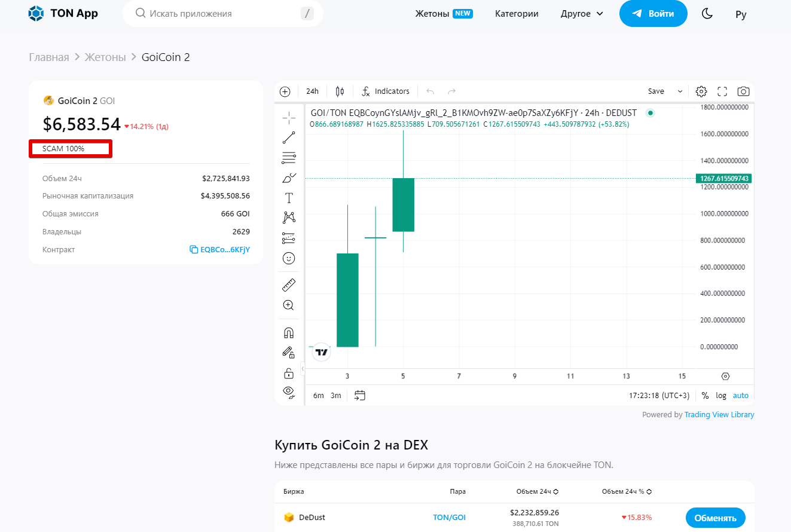This screenshot has height=532, width=791.
Task: Toggle chart fullscreen mode icon
Action: 722,91
